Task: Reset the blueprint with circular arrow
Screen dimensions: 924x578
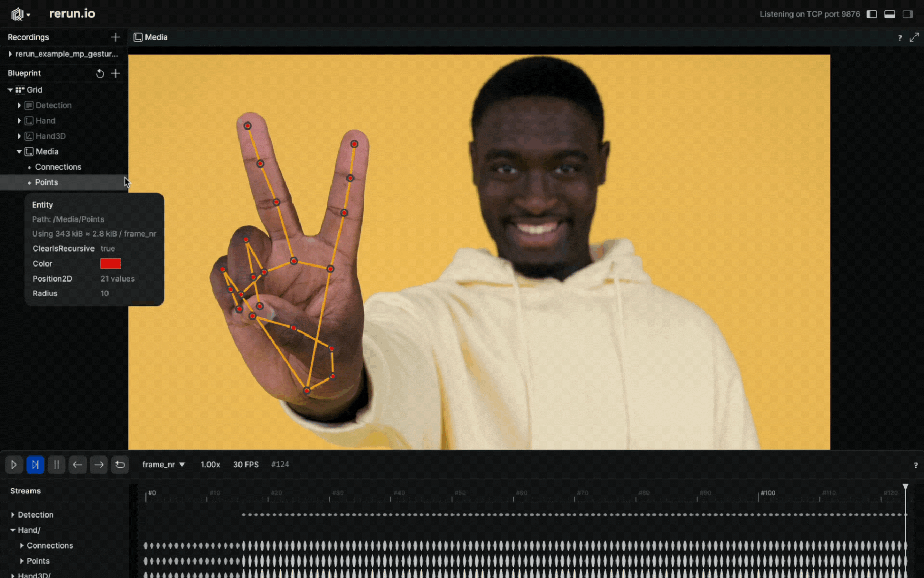Action: 100,73
